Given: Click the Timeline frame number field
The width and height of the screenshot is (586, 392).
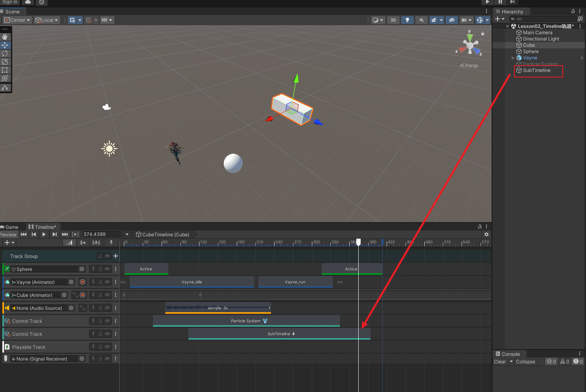Looking at the screenshot, I should click(x=101, y=234).
